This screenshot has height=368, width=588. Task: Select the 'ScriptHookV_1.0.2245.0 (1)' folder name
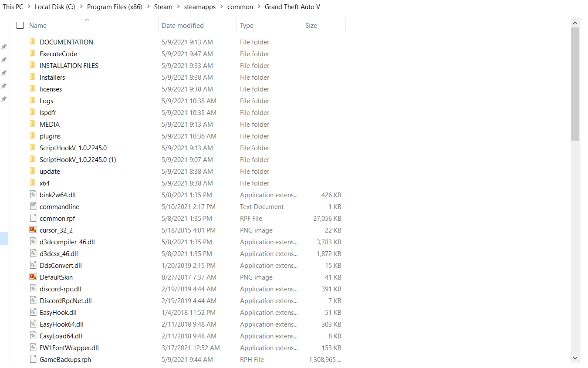click(78, 159)
